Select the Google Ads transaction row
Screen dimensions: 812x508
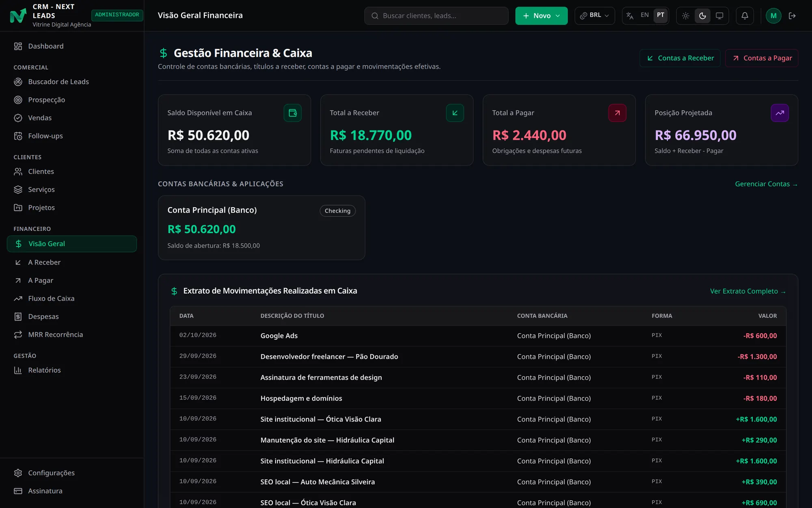click(x=478, y=336)
